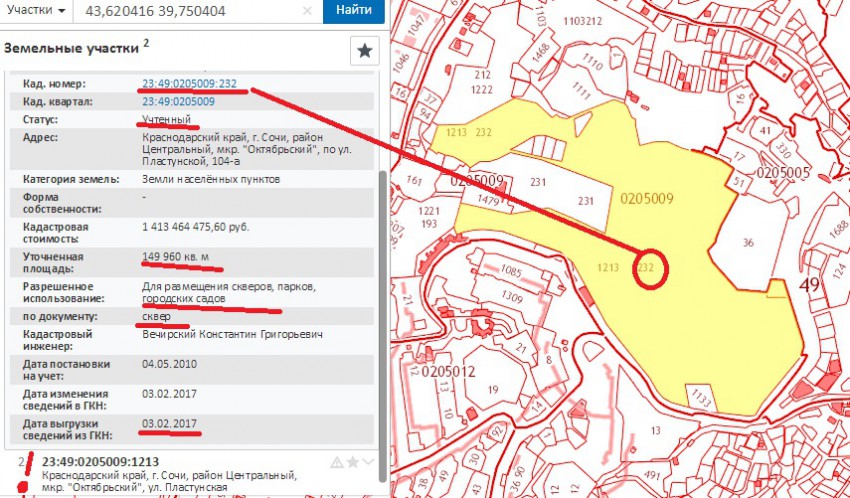Click parcel 1479 on the map
This screenshot has width=850, height=498.
tap(488, 201)
